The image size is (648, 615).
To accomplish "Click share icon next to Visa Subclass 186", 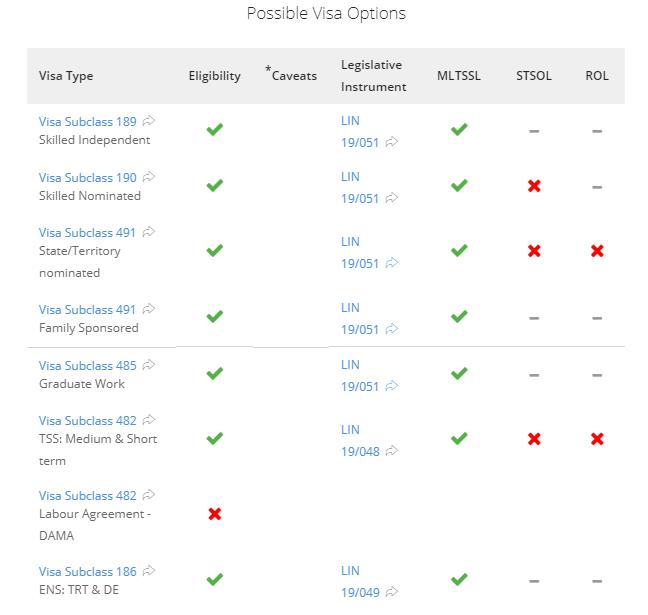I will coord(148,571).
